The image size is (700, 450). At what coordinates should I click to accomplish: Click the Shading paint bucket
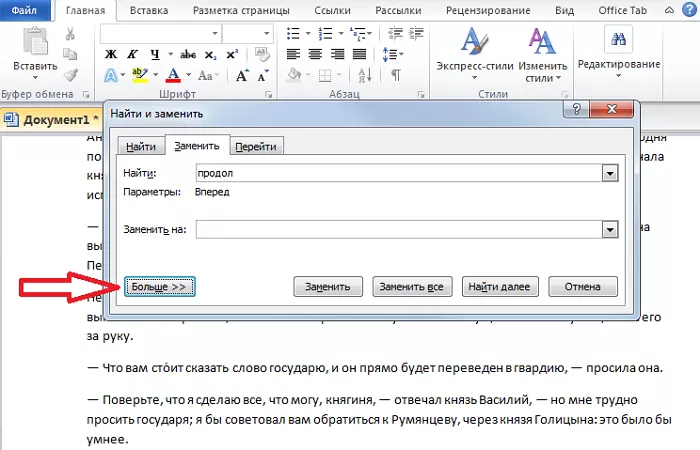coord(294,75)
